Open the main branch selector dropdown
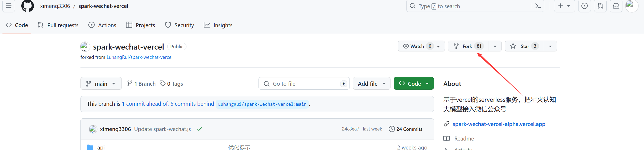 tap(101, 84)
